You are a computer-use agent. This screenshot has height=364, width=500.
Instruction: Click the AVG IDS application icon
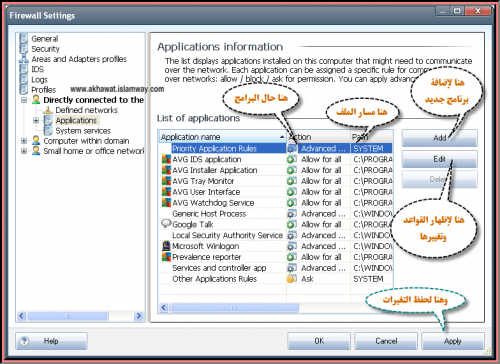tap(166, 159)
